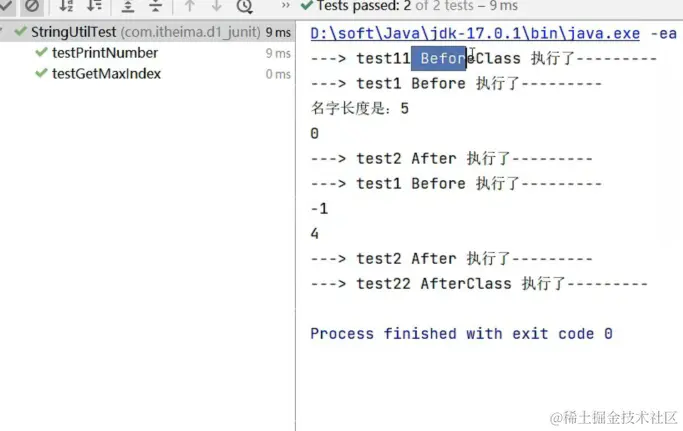Collapse all test nodes icon

(x=155, y=6)
